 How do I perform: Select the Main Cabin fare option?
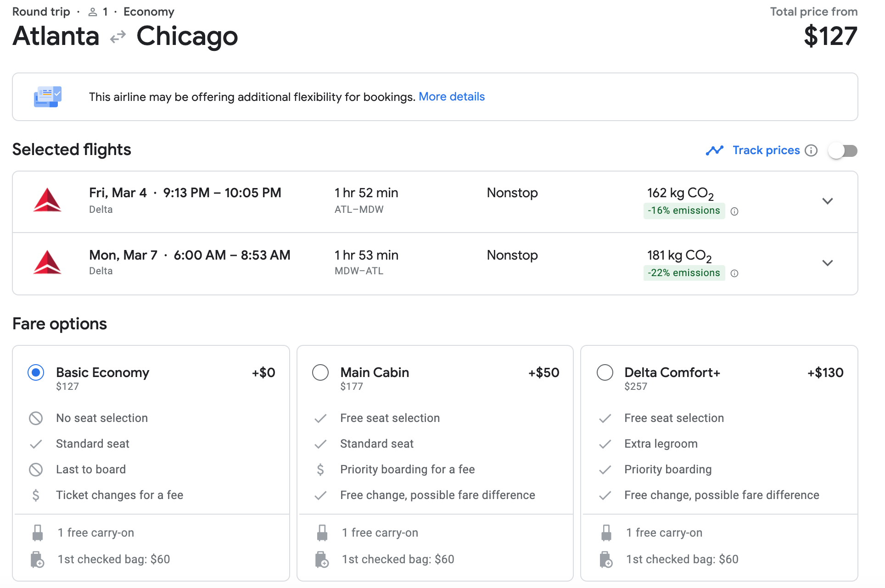point(320,372)
